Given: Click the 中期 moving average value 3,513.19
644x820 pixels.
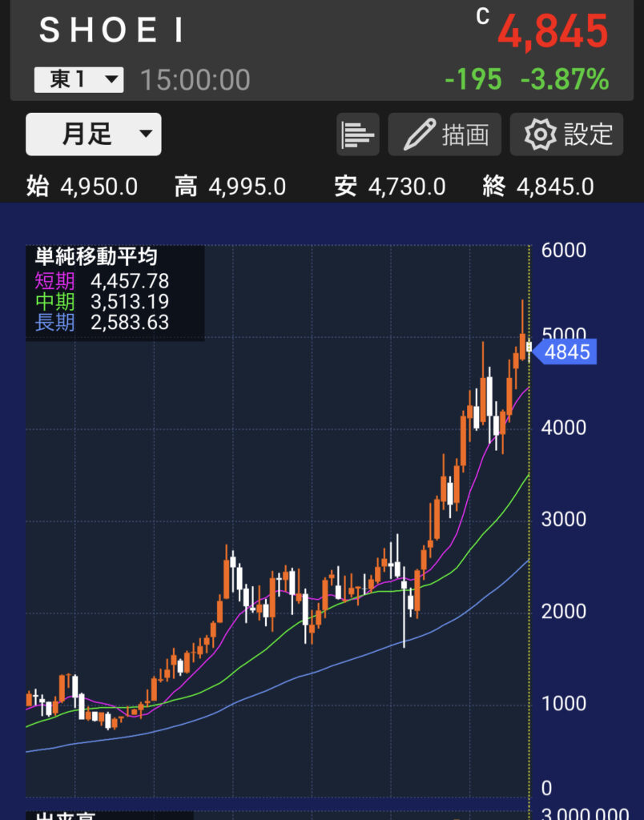Looking at the screenshot, I should (130, 302).
